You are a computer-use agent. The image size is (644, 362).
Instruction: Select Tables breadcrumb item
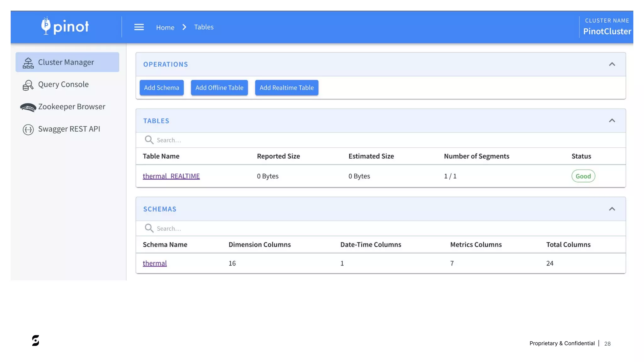203,27
